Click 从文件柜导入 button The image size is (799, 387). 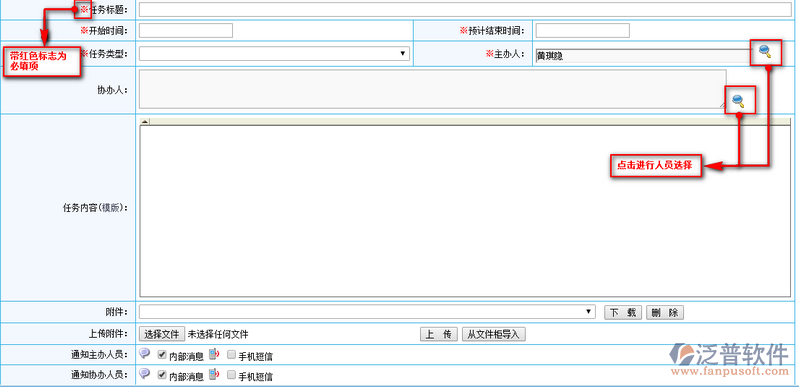click(493, 334)
